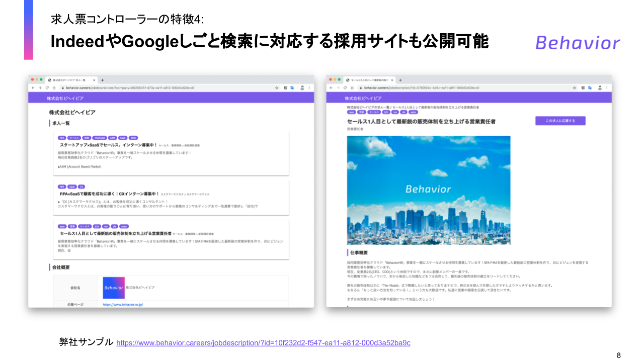Click この求人に応募する apply button
644x362 pixels.
(x=560, y=121)
